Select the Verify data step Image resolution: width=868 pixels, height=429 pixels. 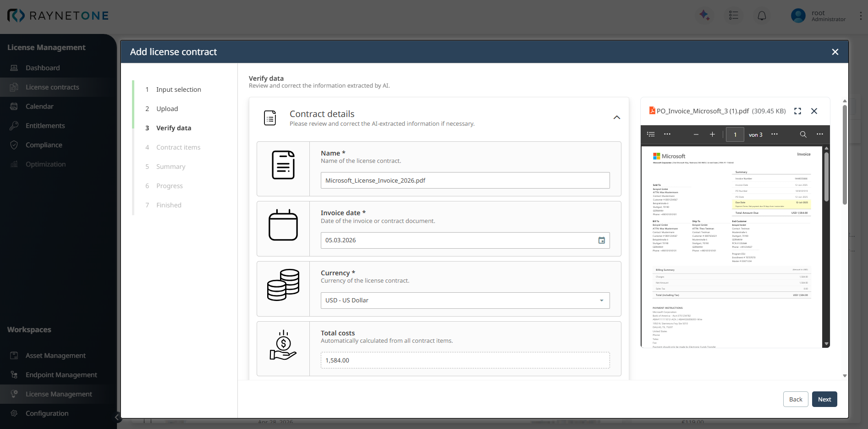point(173,128)
